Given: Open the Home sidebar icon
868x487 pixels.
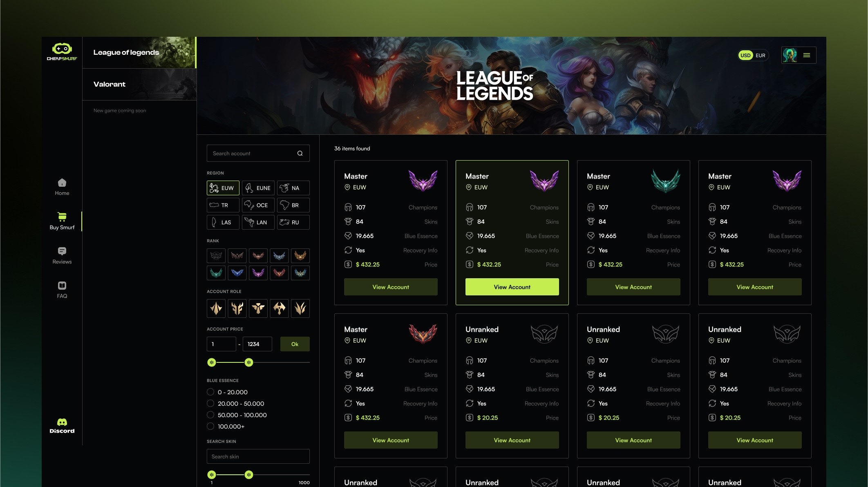Looking at the screenshot, I should pos(62,183).
